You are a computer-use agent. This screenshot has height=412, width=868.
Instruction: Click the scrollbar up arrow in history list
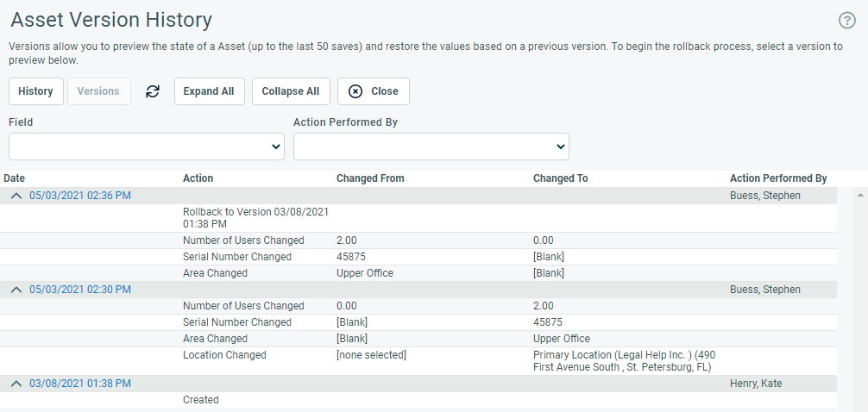(x=860, y=195)
